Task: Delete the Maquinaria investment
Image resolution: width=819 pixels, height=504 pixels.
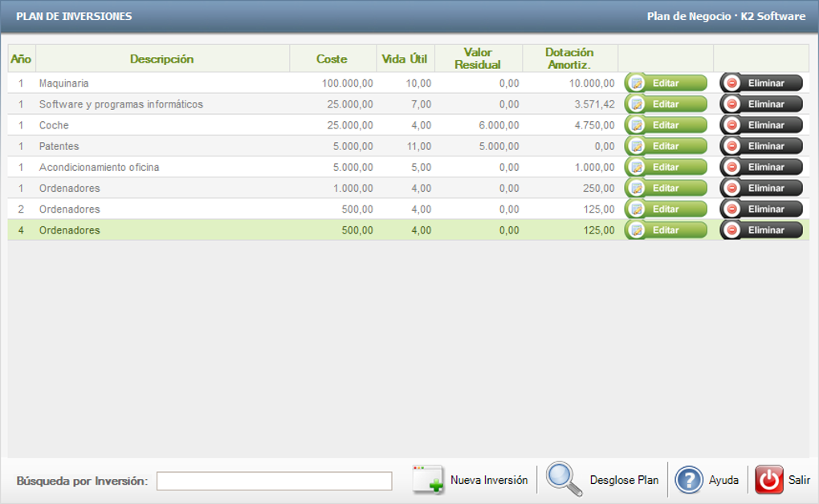Action: (761, 83)
